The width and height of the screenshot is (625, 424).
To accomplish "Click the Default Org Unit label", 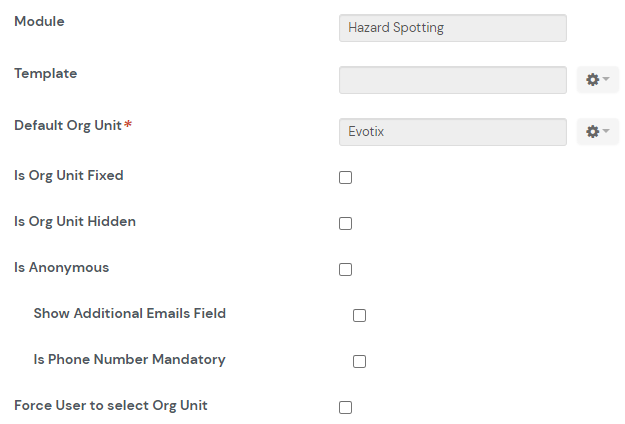I will [68, 126].
